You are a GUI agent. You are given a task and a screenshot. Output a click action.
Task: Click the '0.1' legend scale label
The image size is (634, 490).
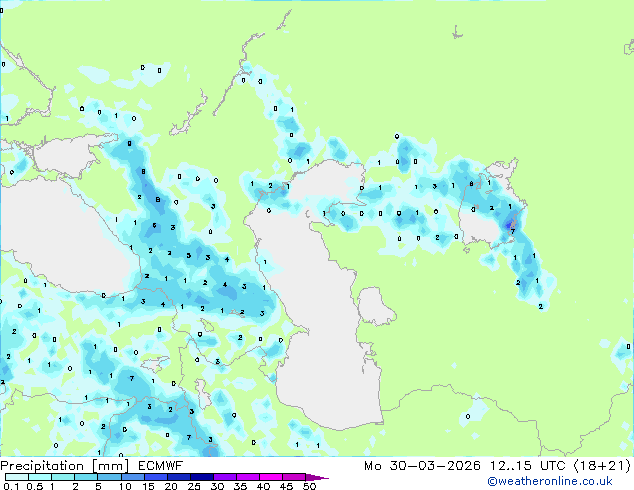click(11, 486)
